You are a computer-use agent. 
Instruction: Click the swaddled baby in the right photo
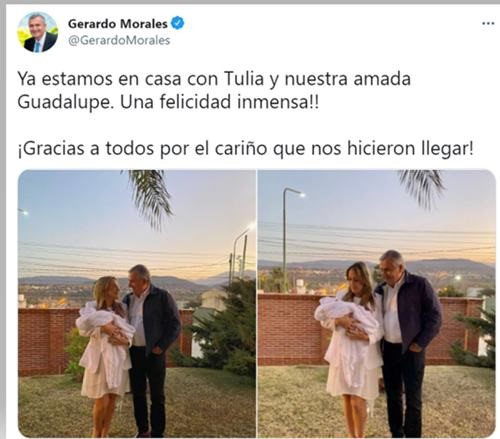pyautogui.click(x=345, y=315)
